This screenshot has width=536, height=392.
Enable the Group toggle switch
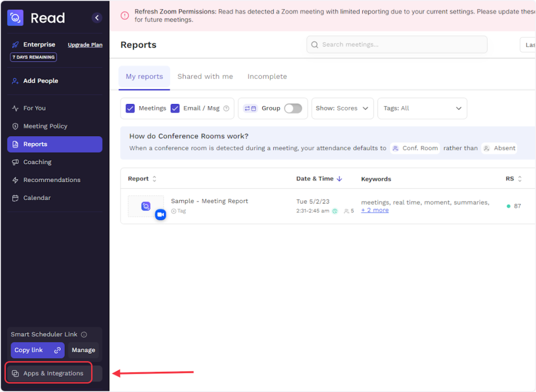pyautogui.click(x=293, y=108)
